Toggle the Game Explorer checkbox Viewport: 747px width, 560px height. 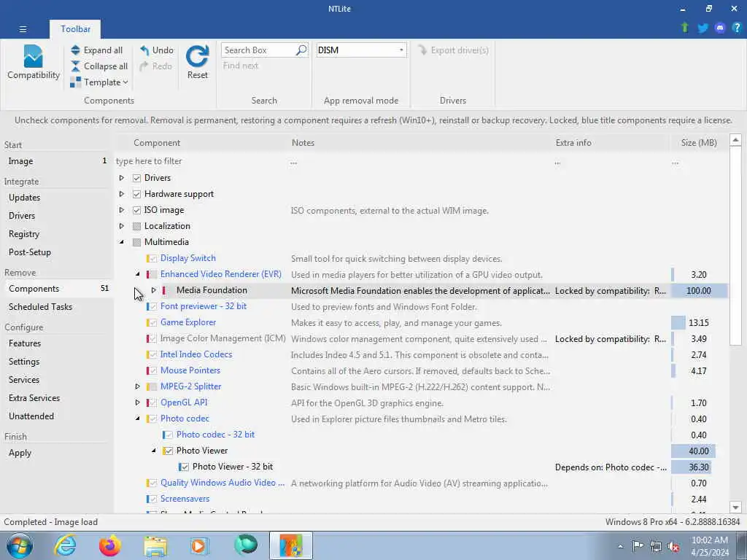point(153,323)
